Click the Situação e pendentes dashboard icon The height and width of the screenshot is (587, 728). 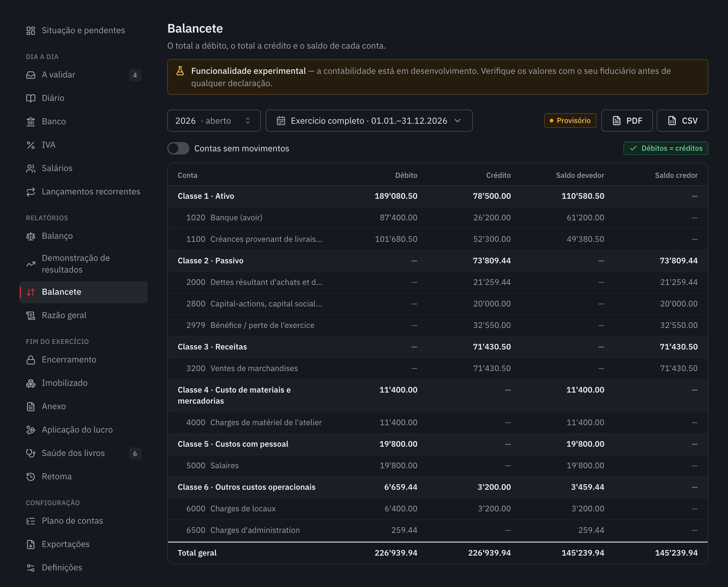(31, 31)
